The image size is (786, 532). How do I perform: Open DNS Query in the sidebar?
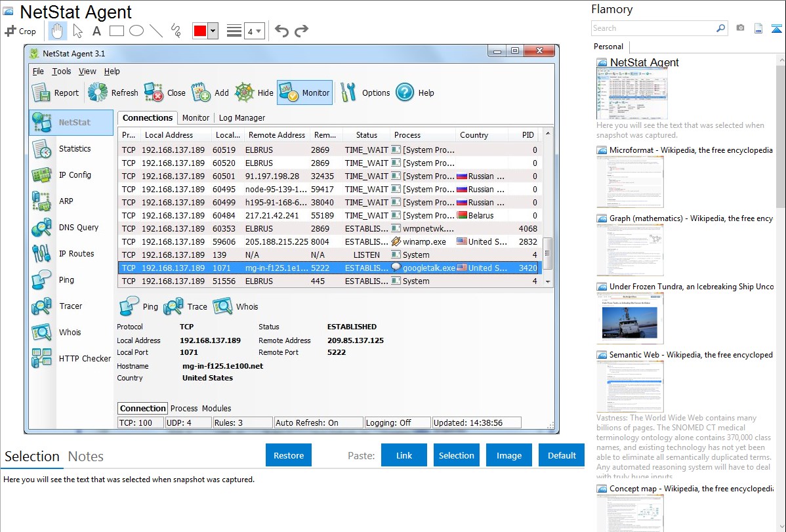71,228
